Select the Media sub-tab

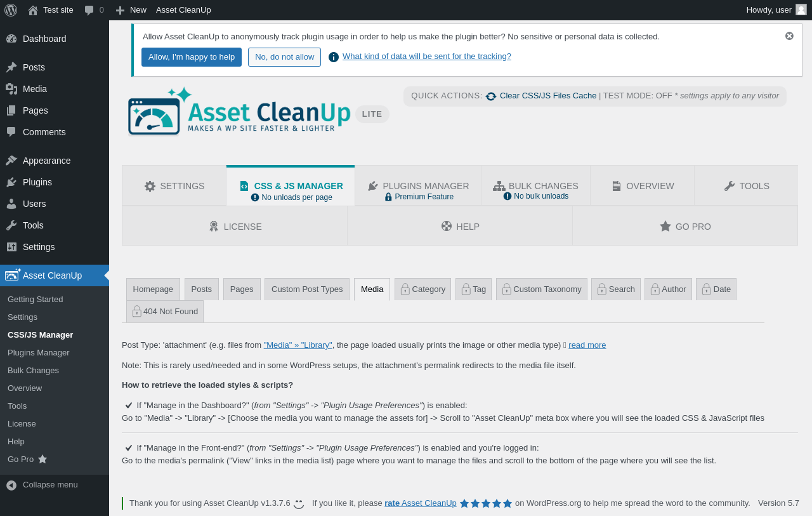372,289
